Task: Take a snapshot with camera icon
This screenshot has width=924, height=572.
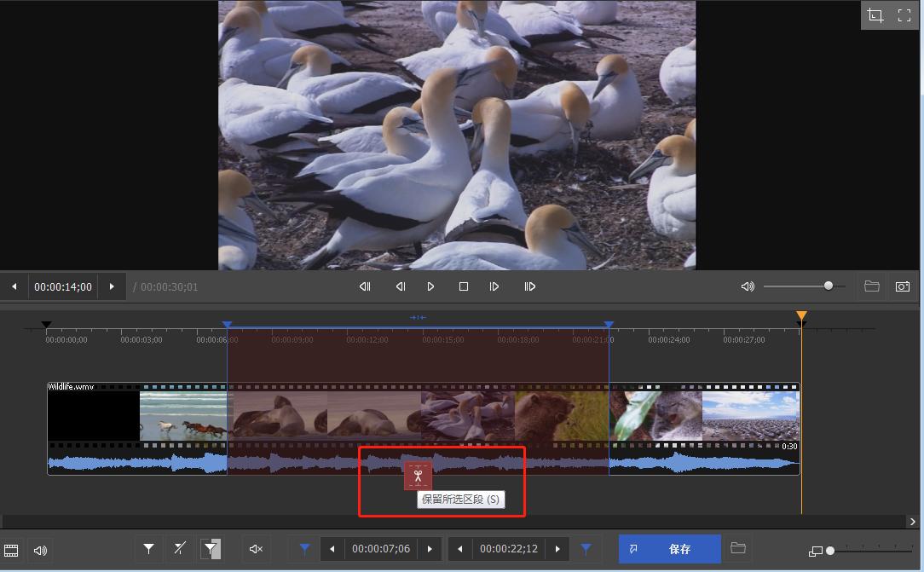Action: click(902, 286)
